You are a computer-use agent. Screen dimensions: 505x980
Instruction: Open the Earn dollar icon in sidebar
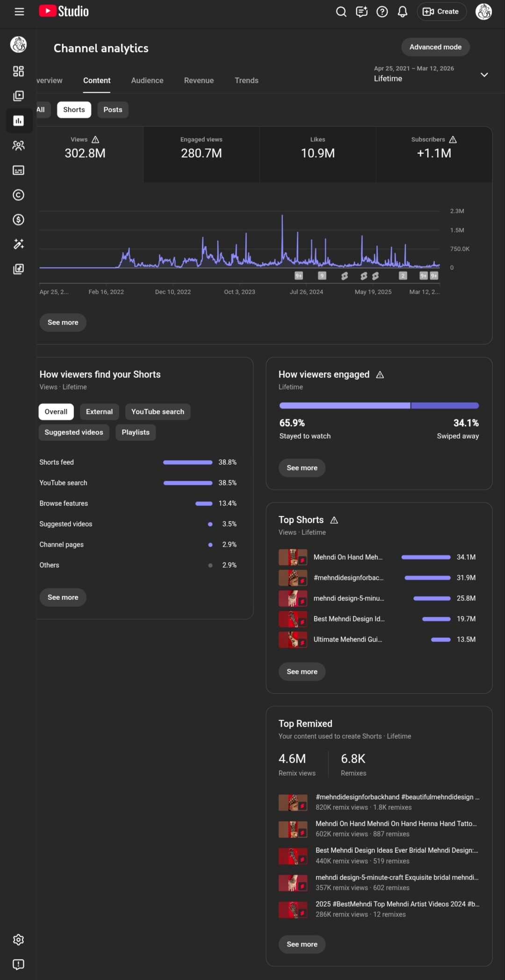(18, 220)
